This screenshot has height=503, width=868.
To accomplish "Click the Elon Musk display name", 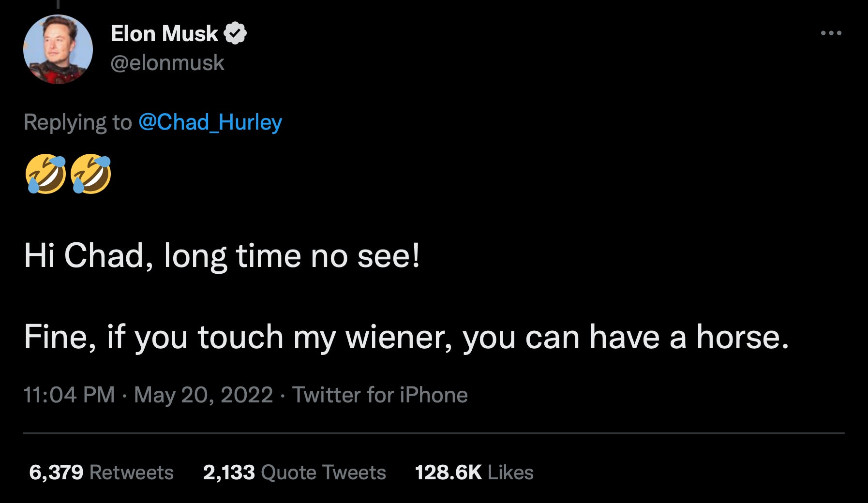I will 165,33.
